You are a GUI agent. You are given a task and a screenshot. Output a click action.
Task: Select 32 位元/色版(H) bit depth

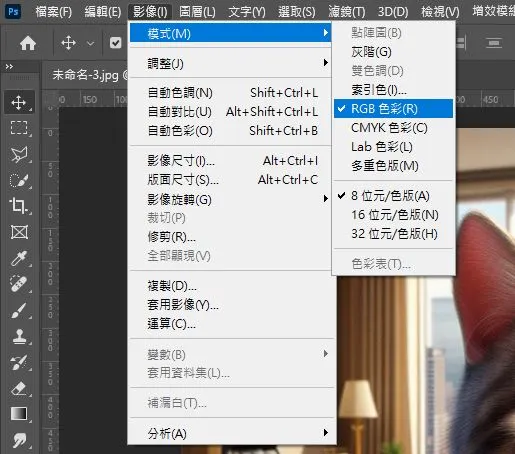pos(393,234)
